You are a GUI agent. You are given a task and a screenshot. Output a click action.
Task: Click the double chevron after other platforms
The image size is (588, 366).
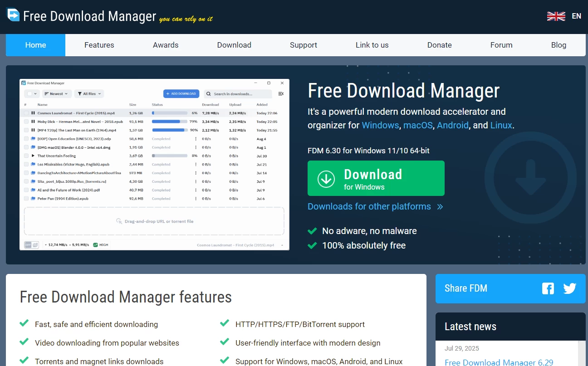pos(440,207)
